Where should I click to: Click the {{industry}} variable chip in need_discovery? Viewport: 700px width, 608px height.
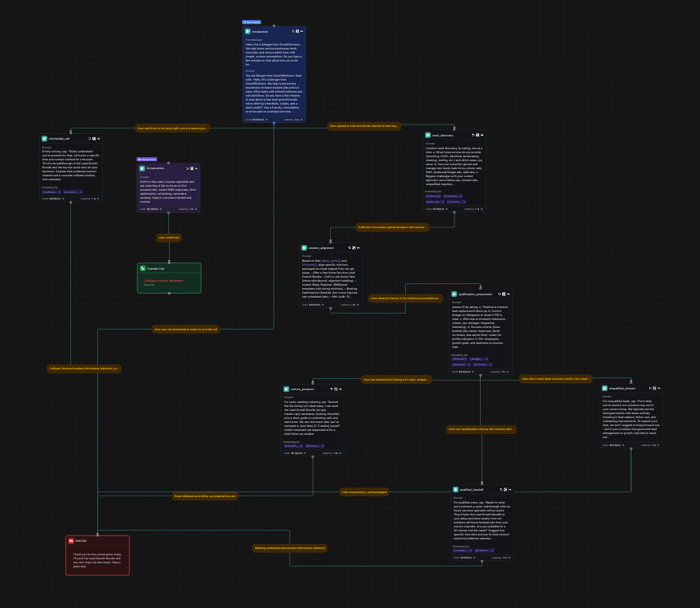[434, 195]
